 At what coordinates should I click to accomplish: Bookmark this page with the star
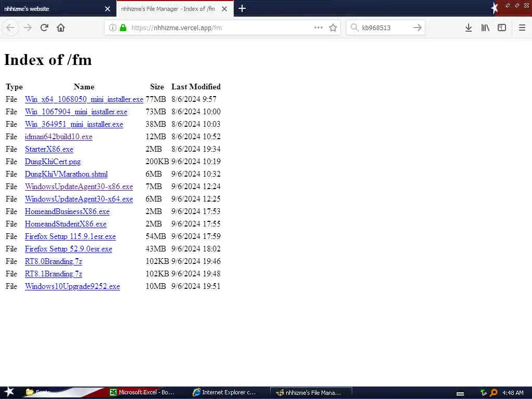pos(333,28)
